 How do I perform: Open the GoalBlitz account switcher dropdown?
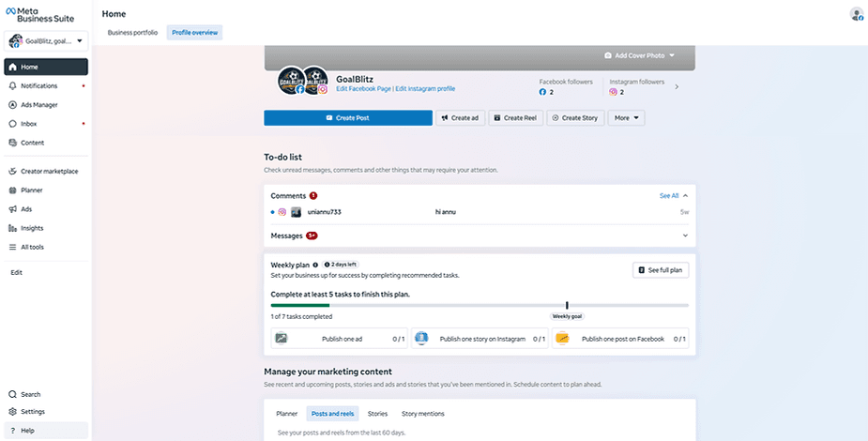tap(46, 41)
